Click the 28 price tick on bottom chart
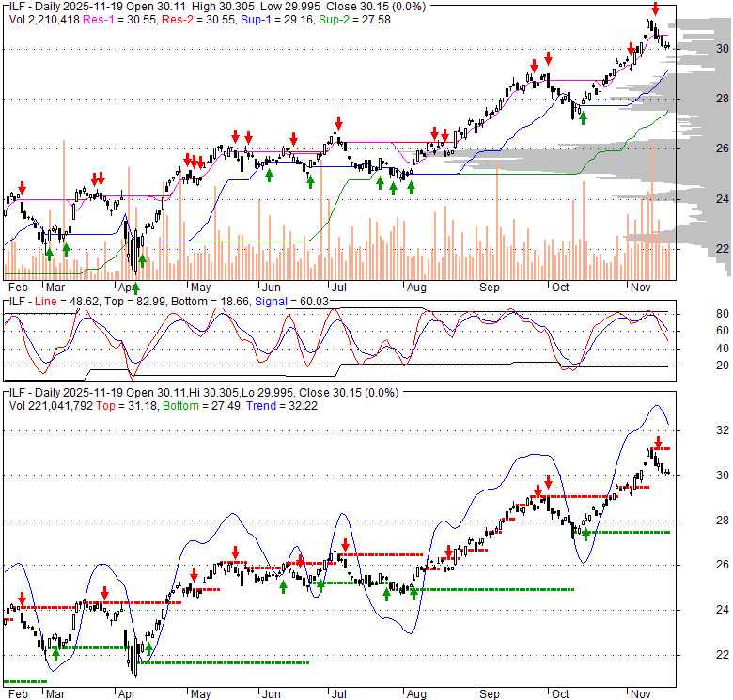The height and width of the screenshot is (700, 733). pos(723,521)
